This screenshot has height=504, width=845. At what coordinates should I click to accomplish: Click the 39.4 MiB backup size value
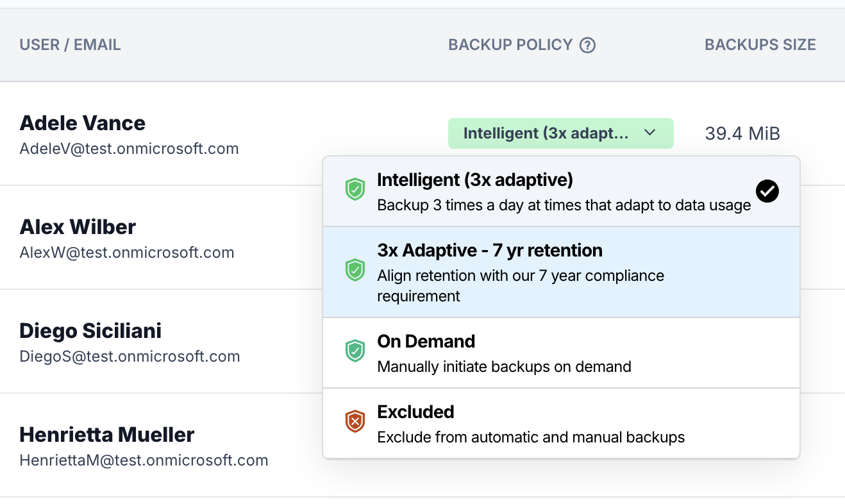[742, 133]
